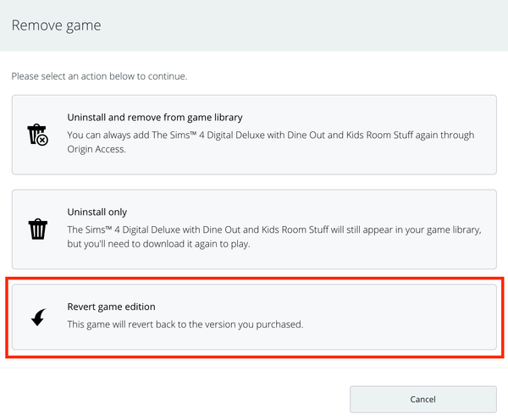Click the Remove game dialog title

(56, 25)
